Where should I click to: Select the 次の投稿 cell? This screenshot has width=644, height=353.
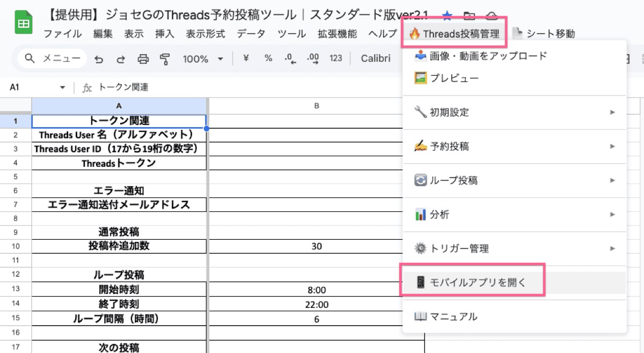(119, 347)
